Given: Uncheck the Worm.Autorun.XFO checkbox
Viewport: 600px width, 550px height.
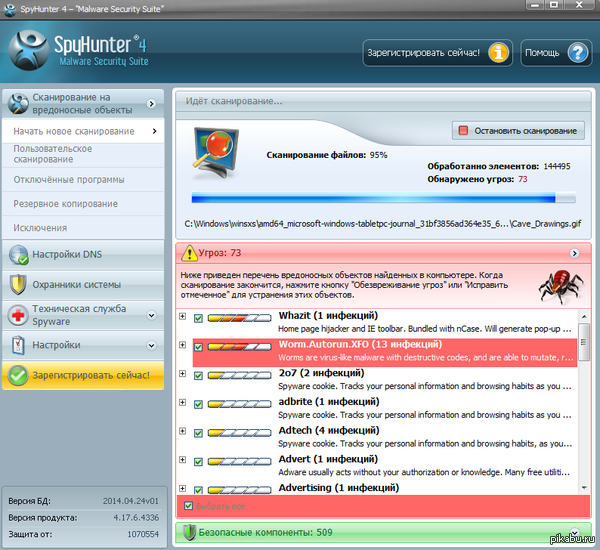Looking at the screenshot, I should pyautogui.click(x=198, y=347).
